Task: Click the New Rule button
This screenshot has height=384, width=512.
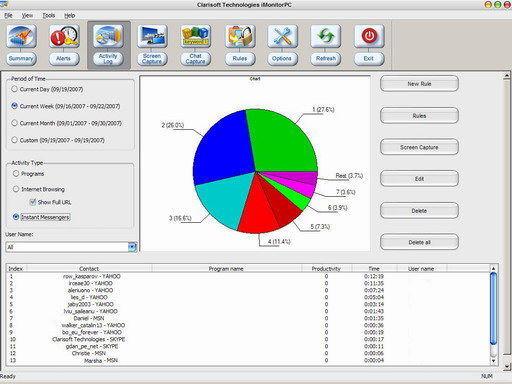Action: point(419,84)
